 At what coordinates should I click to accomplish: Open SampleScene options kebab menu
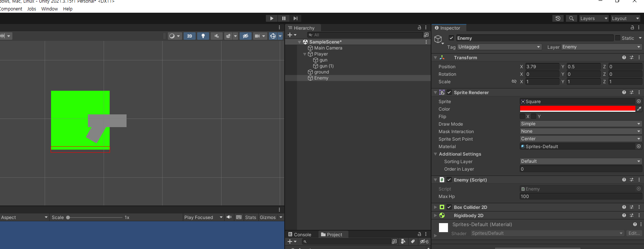[426, 42]
